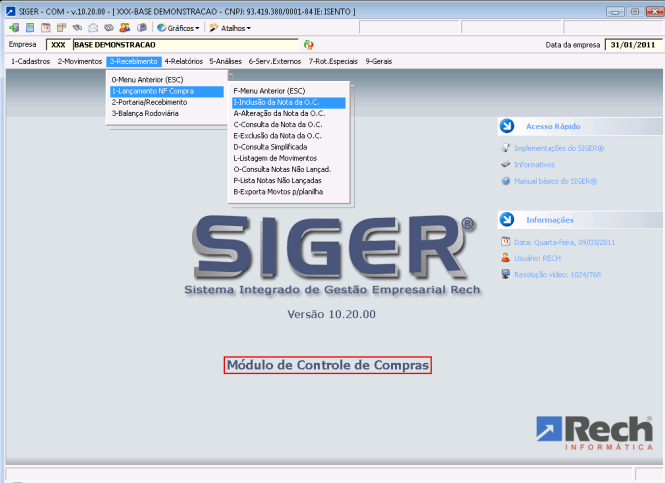Viewport: 665px width, 483px height.
Task: Click Acesso Rápido header text
Action: point(553,126)
